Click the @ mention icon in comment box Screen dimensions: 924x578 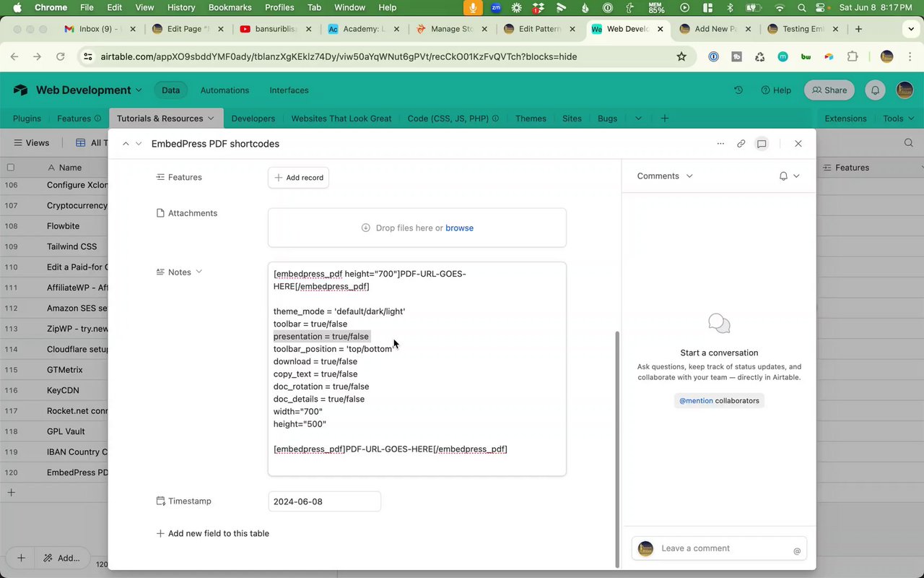797,551
